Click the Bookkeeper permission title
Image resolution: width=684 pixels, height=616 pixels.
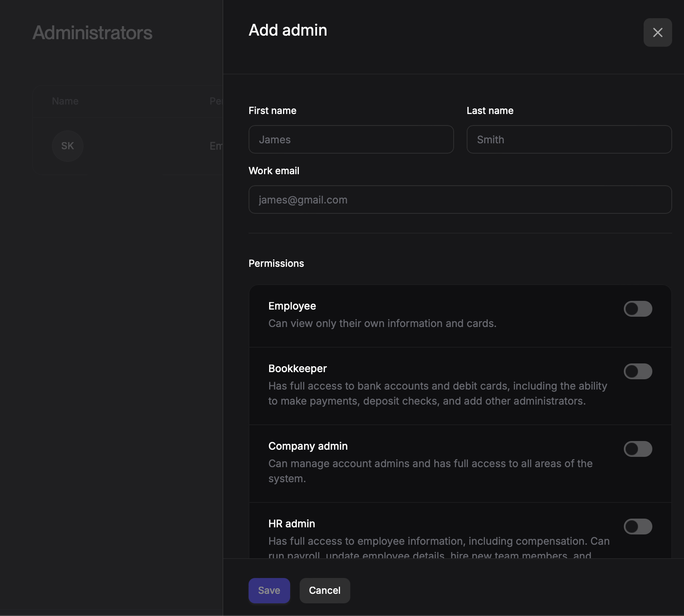[297, 369]
